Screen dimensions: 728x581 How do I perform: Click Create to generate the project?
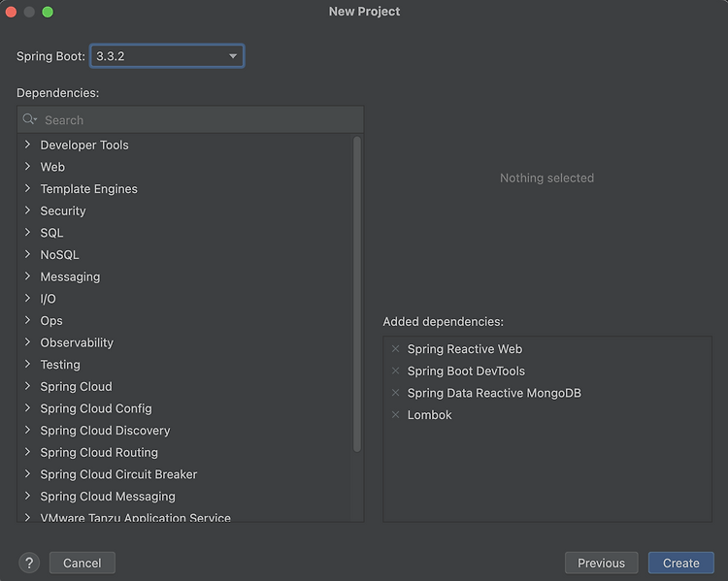click(x=680, y=563)
